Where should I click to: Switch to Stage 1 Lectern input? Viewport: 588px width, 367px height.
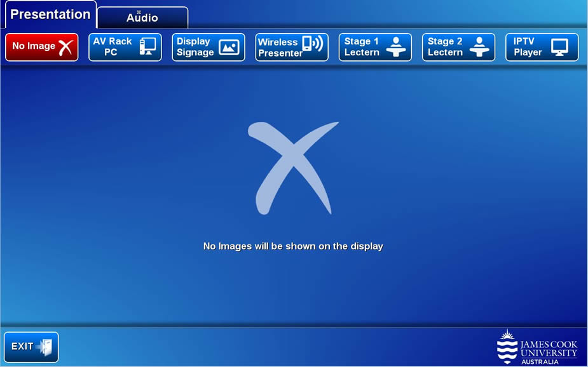click(375, 47)
